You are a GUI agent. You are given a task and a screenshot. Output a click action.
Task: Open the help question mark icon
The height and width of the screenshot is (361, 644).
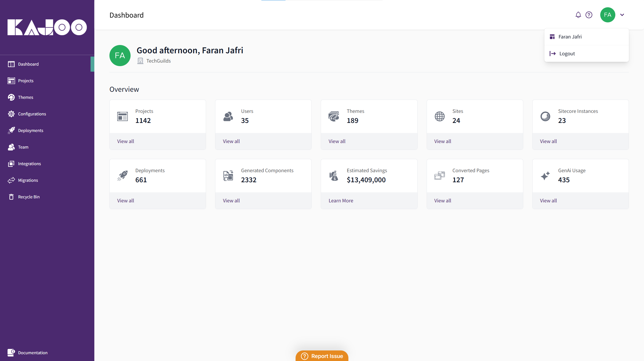pos(589,15)
